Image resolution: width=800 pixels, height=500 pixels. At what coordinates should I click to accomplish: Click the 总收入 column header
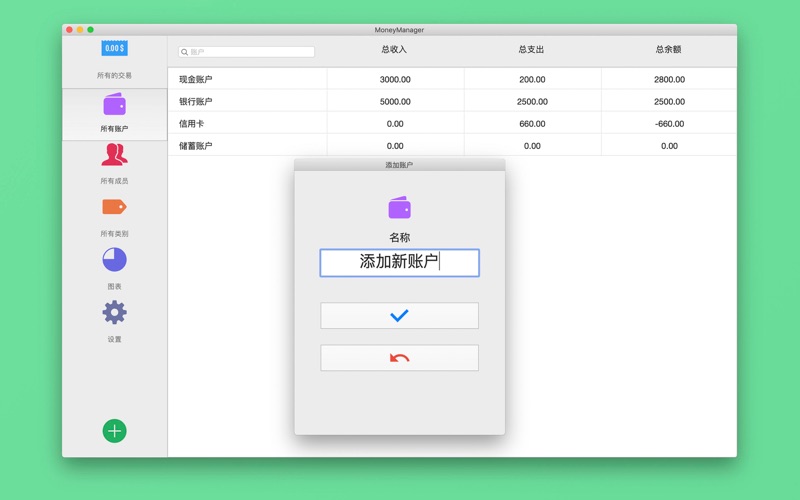point(394,49)
